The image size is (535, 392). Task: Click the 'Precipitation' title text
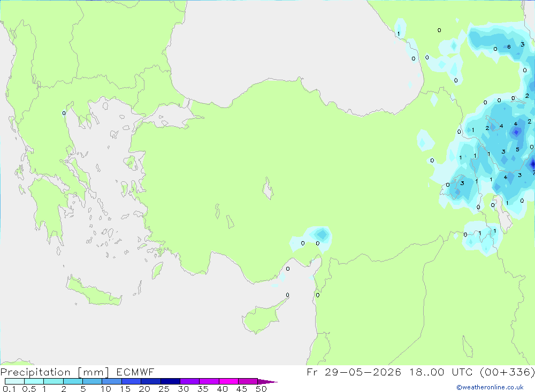point(35,372)
